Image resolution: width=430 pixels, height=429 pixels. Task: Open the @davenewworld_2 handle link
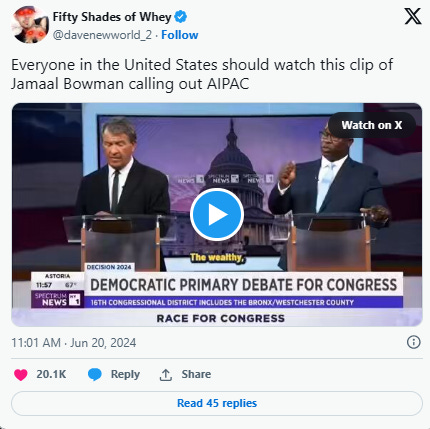[x=102, y=35]
